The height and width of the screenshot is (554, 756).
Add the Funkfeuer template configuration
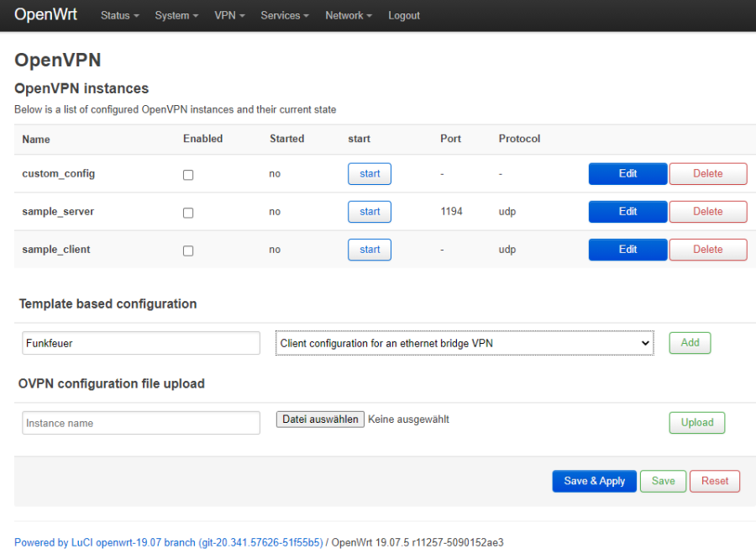[689, 342]
